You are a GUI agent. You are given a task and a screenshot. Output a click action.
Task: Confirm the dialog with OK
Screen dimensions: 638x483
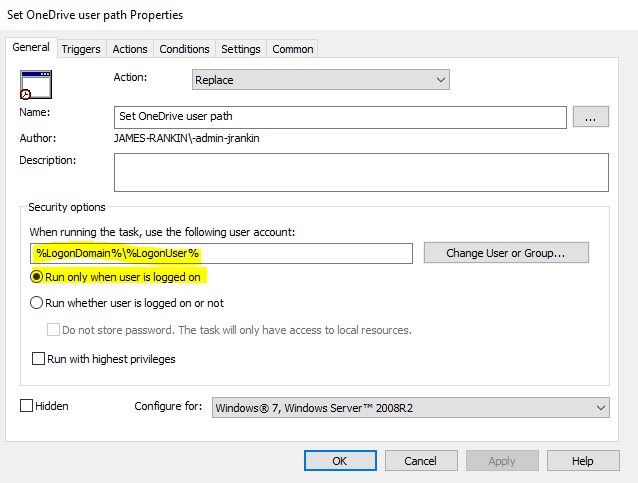click(339, 461)
